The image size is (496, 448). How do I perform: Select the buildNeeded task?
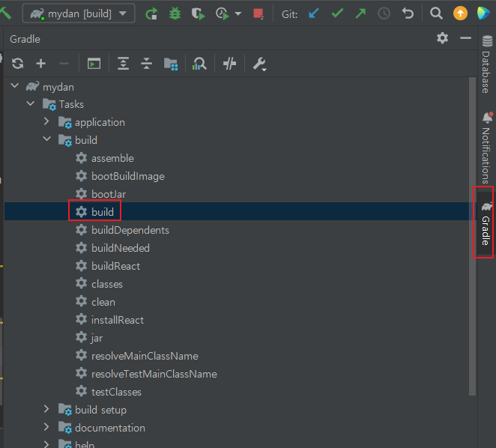pos(120,248)
